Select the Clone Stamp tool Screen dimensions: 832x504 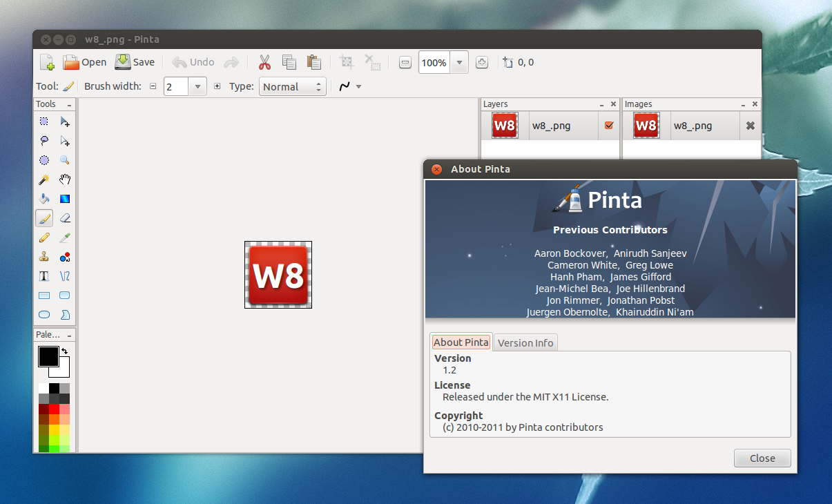pyautogui.click(x=44, y=256)
